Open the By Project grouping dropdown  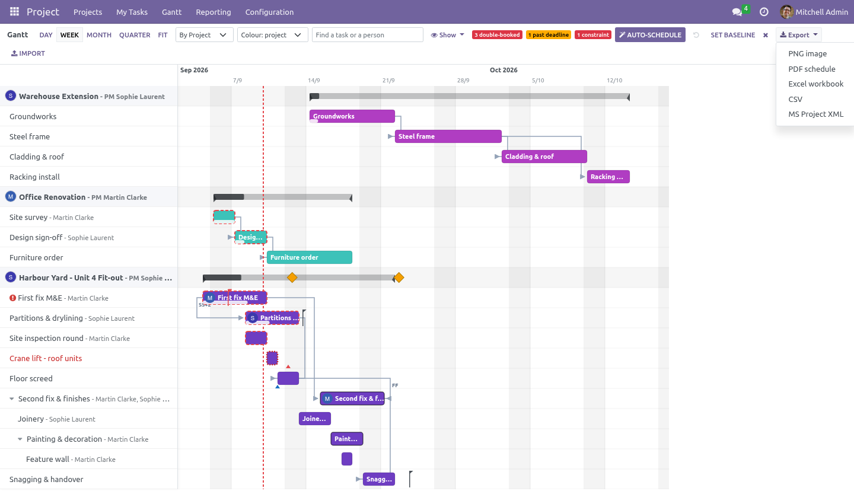point(205,35)
